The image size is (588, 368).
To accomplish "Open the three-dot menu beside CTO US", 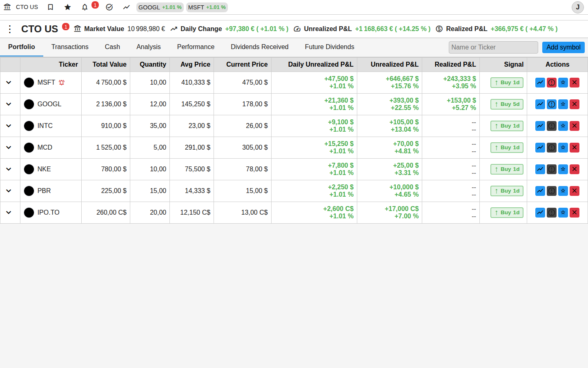I will coord(10,29).
